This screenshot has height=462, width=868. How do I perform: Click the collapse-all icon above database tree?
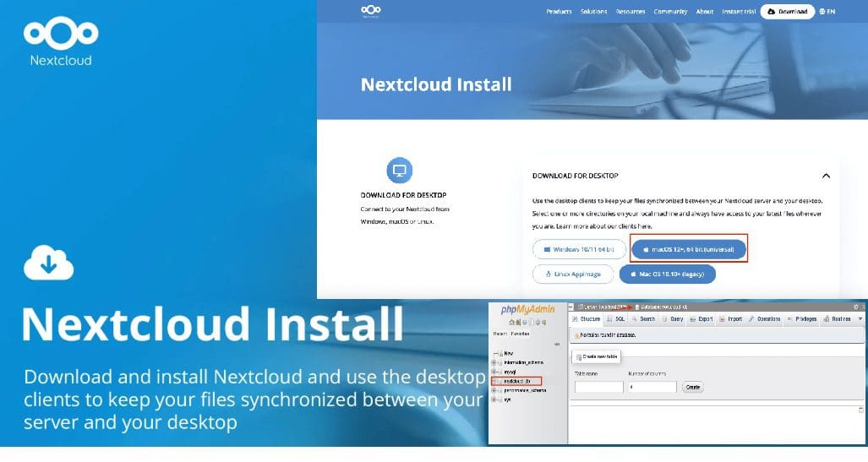tap(557, 344)
